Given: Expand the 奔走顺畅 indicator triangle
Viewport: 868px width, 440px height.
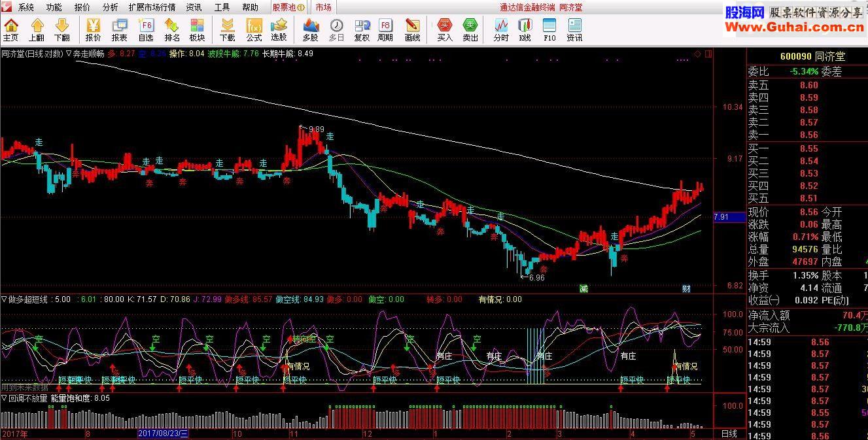Looking at the screenshot, I should (x=69, y=54).
